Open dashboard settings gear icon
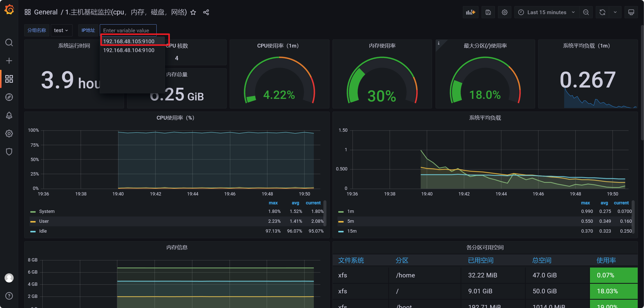Image resolution: width=644 pixels, height=308 pixels. [x=504, y=12]
